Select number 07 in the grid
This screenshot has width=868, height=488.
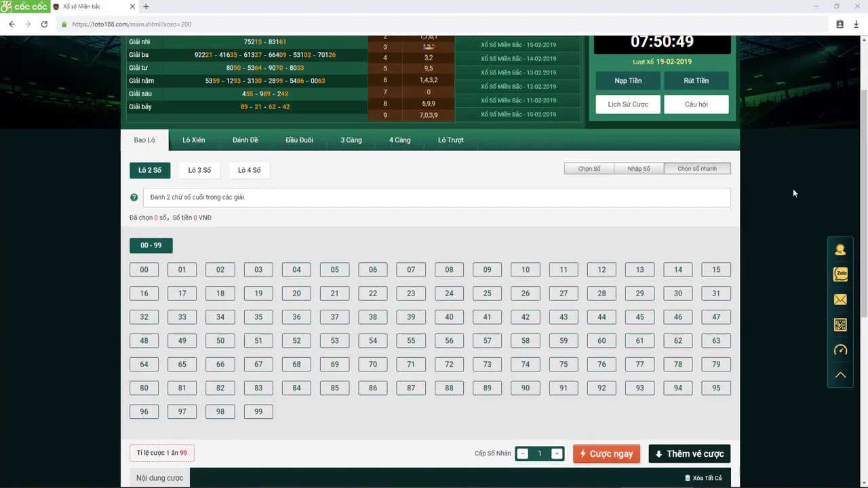pyautogui.click(x=411, y=270)
